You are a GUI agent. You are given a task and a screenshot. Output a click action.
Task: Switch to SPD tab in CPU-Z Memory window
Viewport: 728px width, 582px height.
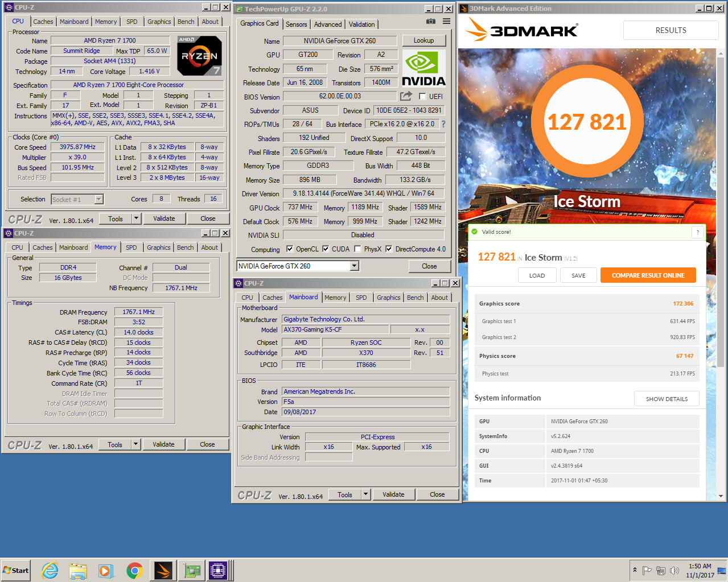131,247
